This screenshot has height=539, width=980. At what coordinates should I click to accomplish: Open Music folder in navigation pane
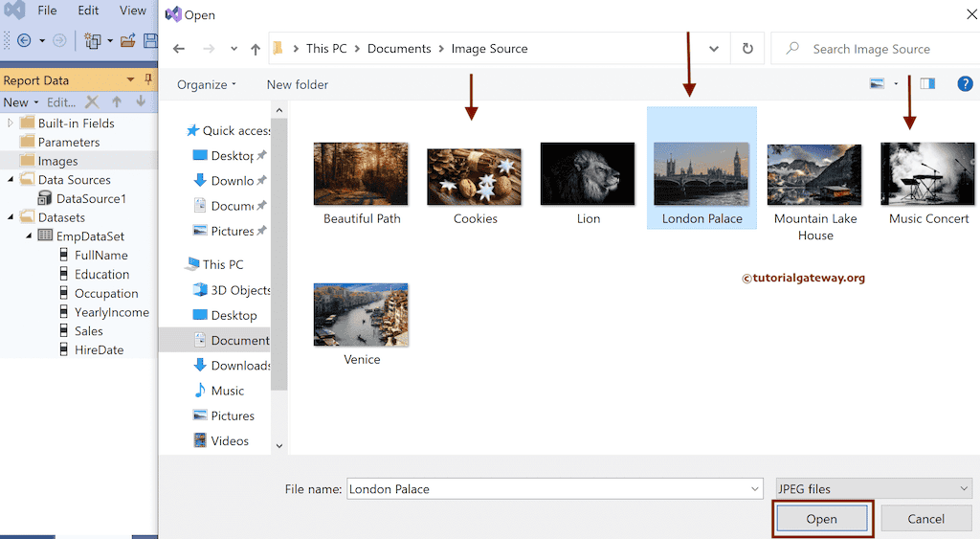(219, 391)
